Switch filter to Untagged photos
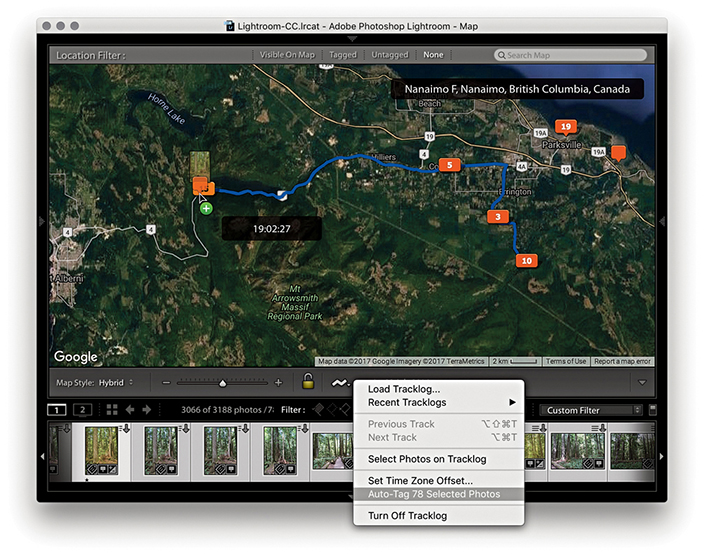 389,55
